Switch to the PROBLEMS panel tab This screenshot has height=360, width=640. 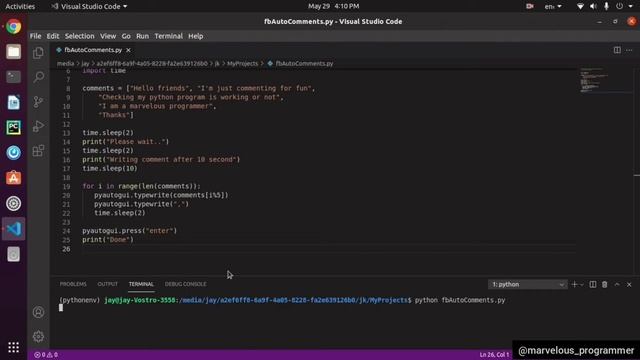[x=73, y=284]
